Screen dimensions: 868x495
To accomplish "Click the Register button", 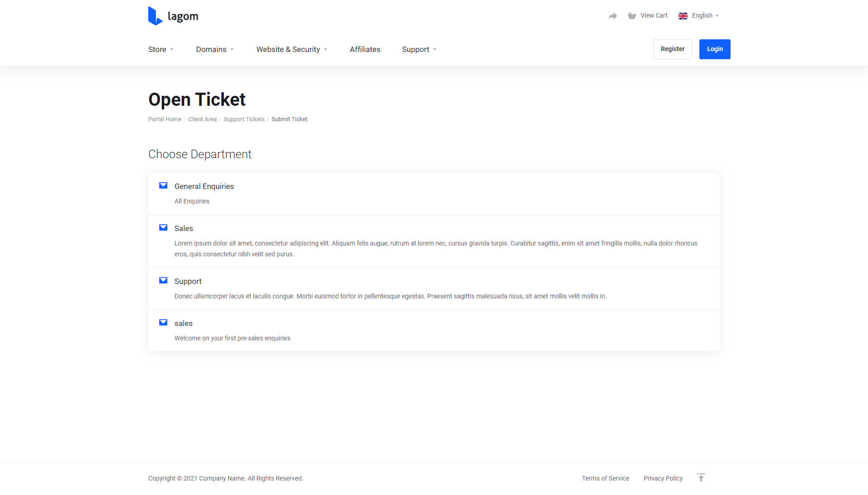I will pos(673,49).
